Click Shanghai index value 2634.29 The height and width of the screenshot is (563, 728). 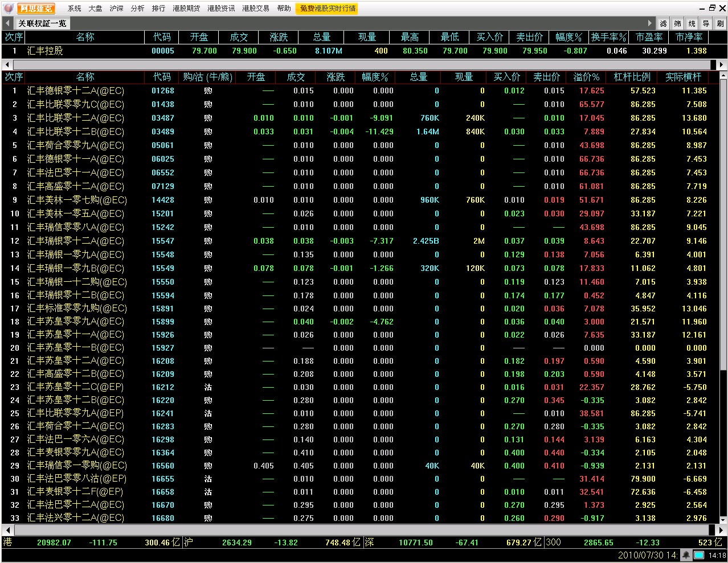click(236, 543)
